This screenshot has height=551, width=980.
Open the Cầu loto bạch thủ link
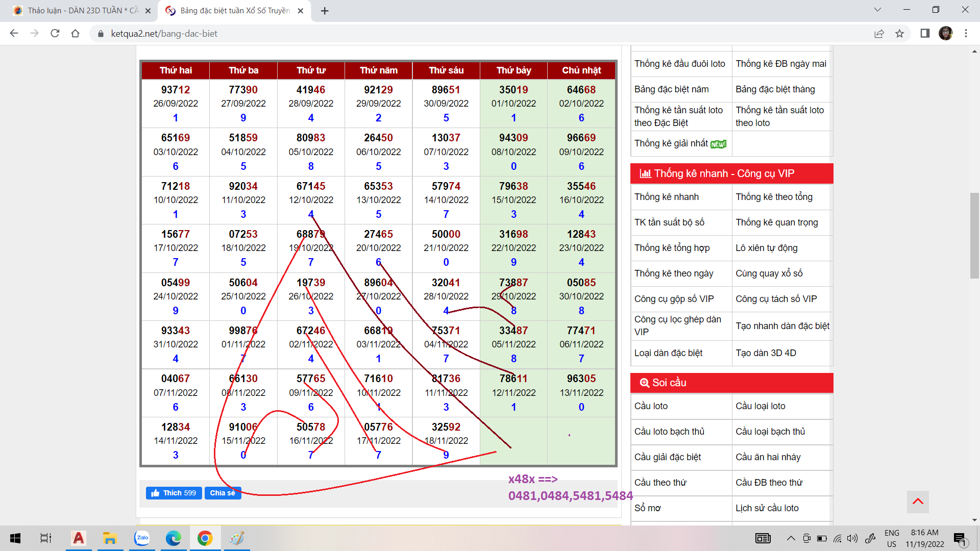[x=669, y=432]
